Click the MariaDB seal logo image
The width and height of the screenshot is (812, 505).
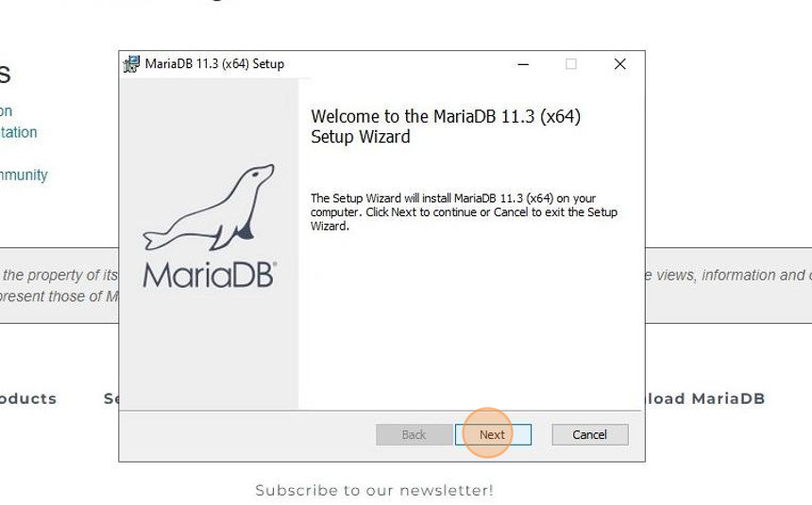pos(208,208)
